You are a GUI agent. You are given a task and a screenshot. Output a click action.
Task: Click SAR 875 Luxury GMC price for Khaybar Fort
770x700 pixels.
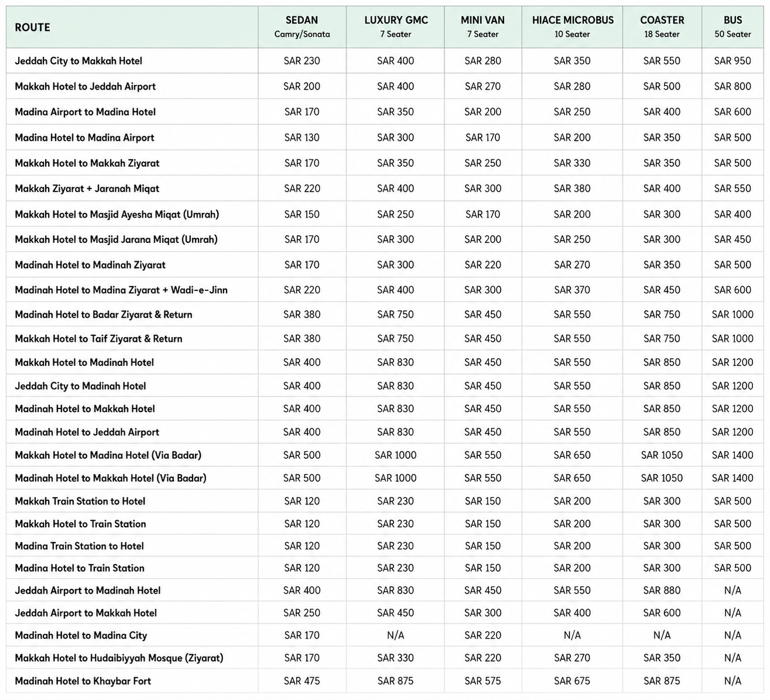[x=396, y=681]
